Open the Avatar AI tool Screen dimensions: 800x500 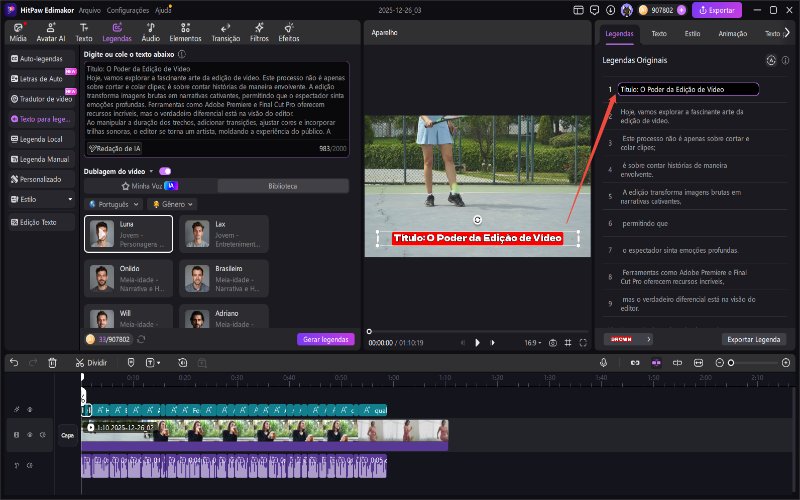tap(51, 32)
